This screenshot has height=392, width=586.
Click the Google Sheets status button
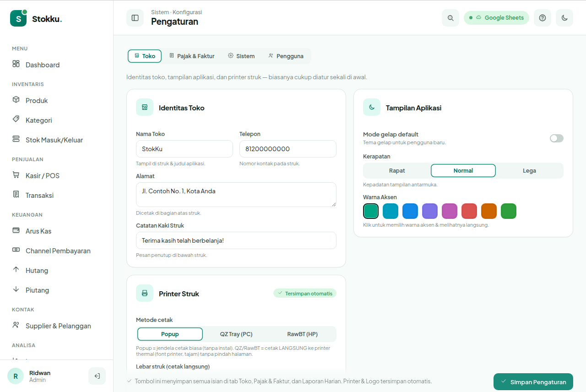click(496, 18)
